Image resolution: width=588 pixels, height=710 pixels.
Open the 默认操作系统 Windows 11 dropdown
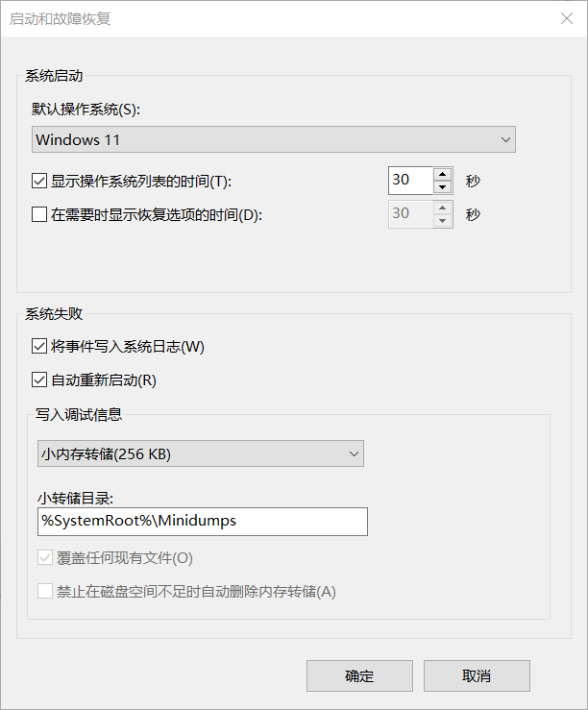click(x=274, y=139)
